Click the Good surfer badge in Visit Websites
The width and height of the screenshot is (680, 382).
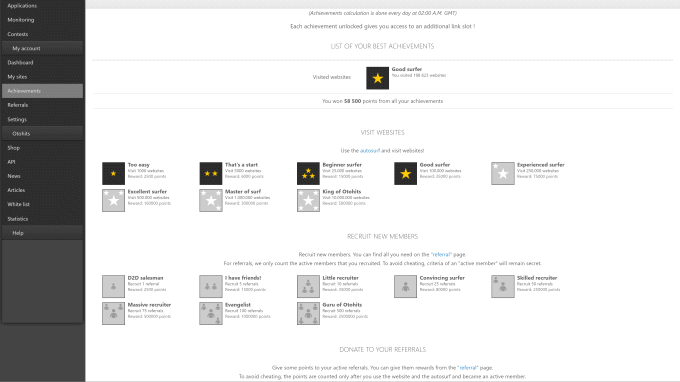tap(405, 173)
